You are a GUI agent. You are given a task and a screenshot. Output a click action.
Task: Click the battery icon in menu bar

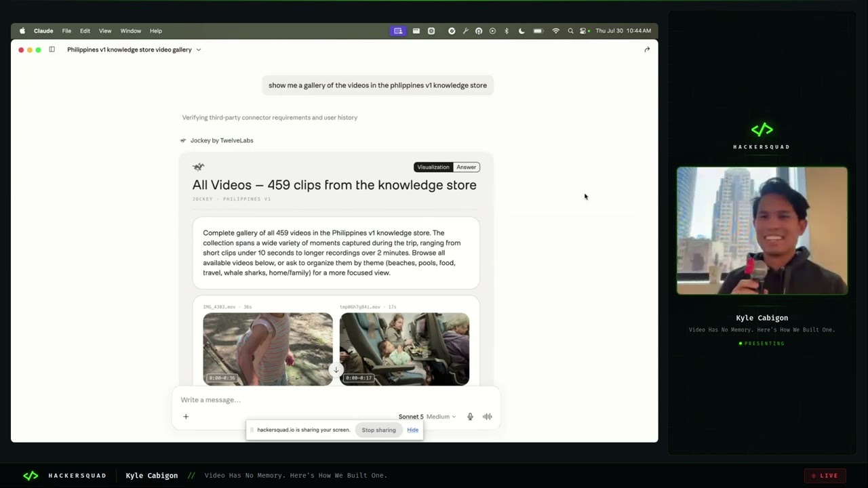538,30
